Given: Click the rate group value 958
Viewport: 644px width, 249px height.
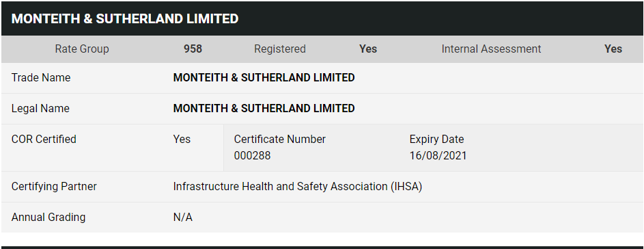Looking at the screenshot, I should 193,49.
